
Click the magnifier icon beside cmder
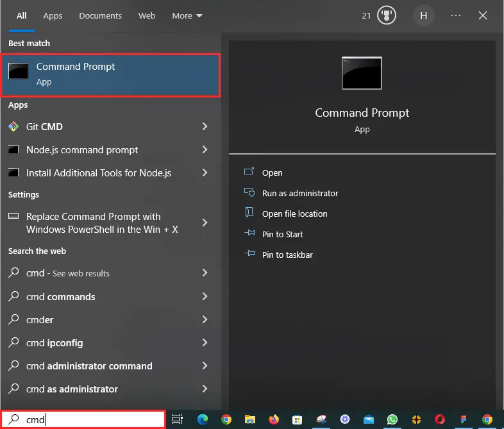click(x=14, y=319)
